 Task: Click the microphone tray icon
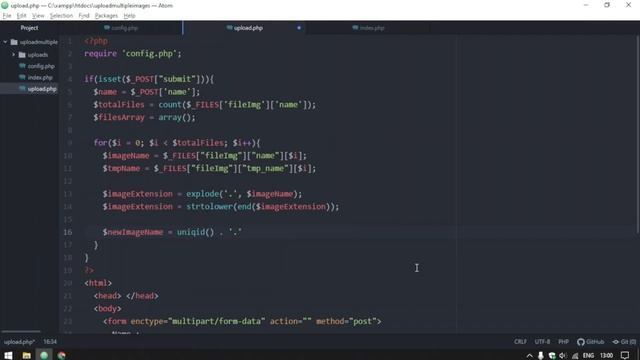point(540,356)
